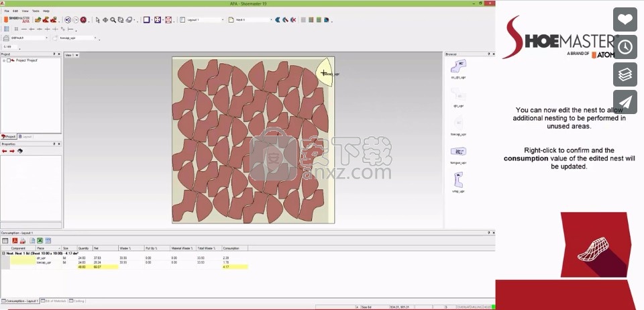Click the yellow toecap piece on the nest
The width and height of the screenshot is (644, 310).
(323, 72)
